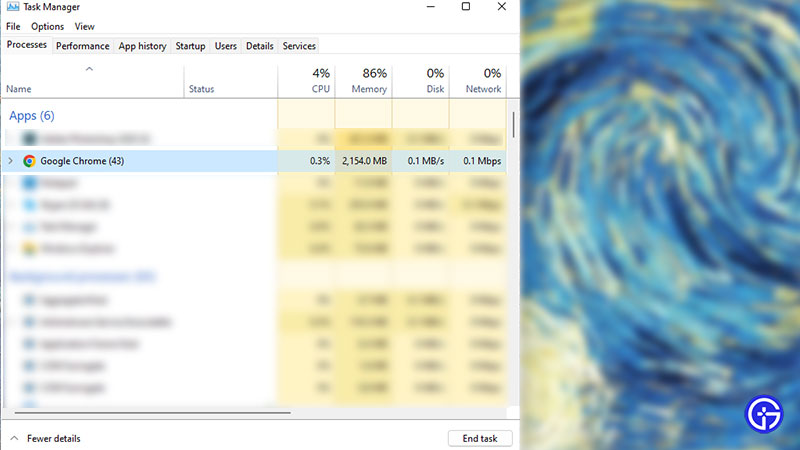Screen dimensions: 800x450
Task: Click the Apps (6) group header
Action: (32, 116)
